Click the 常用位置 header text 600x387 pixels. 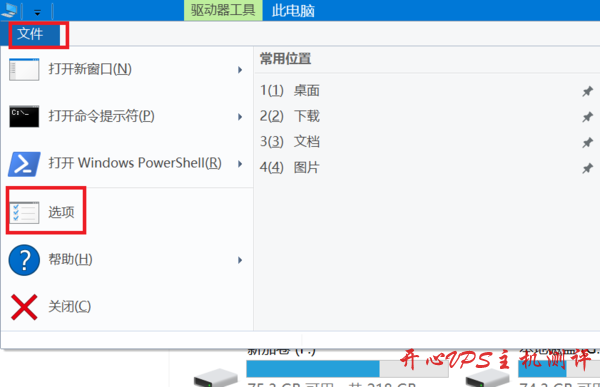(x=285, y=59)
